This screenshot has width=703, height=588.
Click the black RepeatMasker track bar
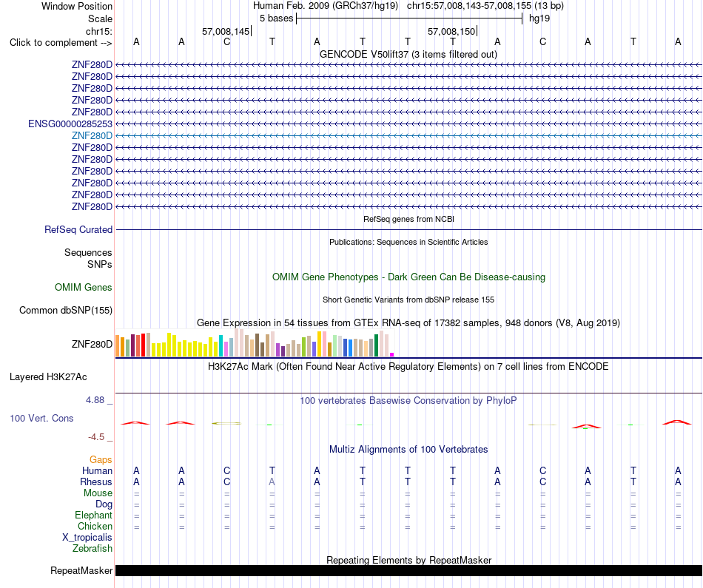click(408, 570)
